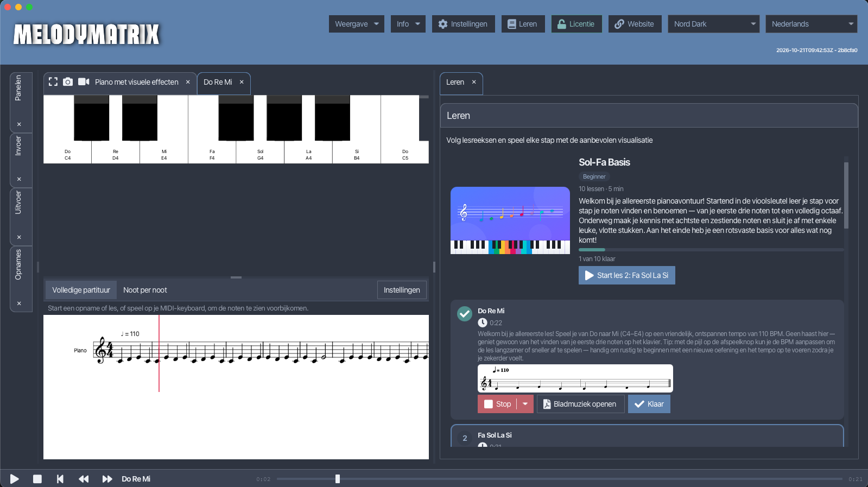This screenshot has width=868, height=487.
Task: Switch to the Piano met visuele effecten tab
Action: coord(137,82)
